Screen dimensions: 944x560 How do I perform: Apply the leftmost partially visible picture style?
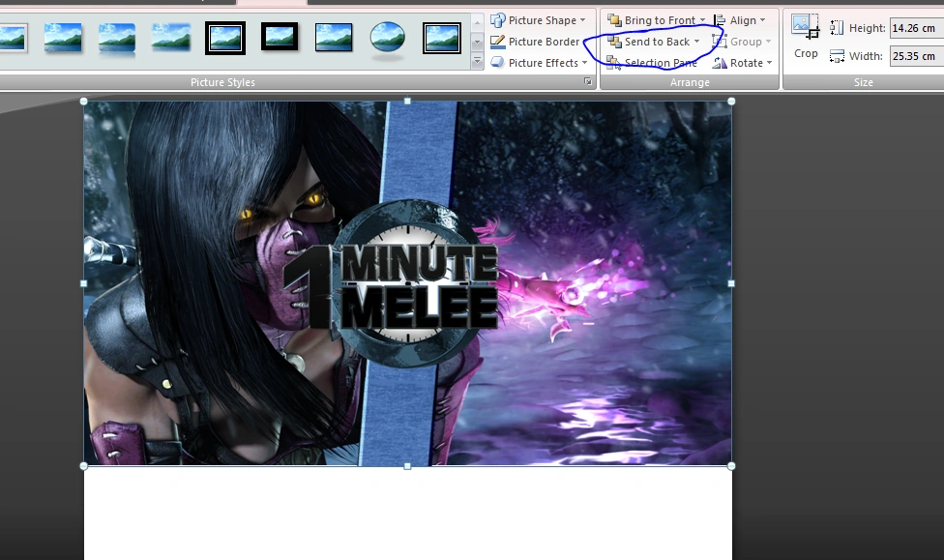click(14, 38)
